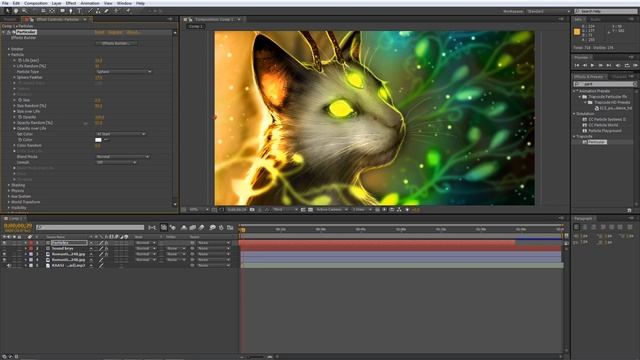Viewport: 640px width, 360px height.
Task: Select the Pen tool
Action: coord(71,11)
